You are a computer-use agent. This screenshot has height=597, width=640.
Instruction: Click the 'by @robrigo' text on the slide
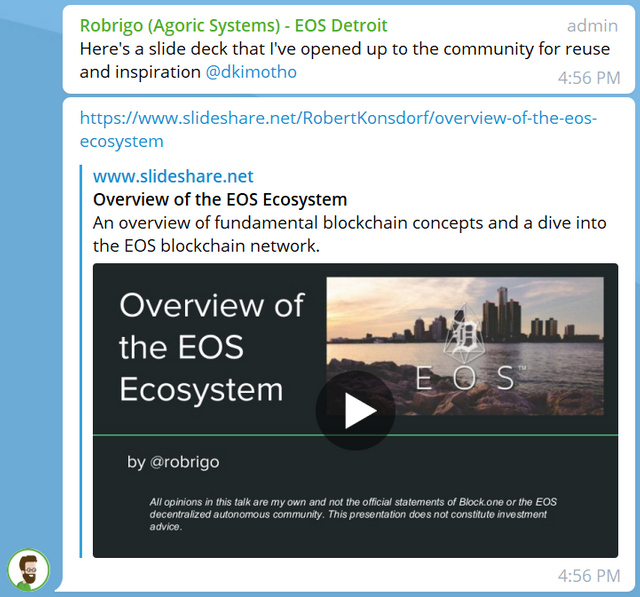(x=173, y=462)
